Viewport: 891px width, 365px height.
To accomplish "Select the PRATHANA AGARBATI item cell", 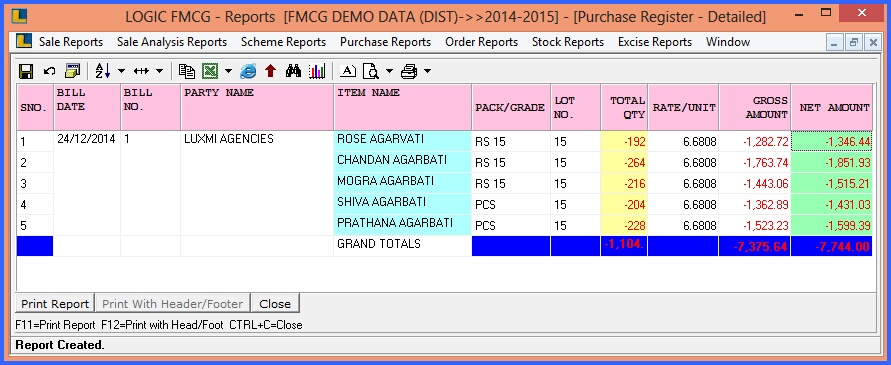I will click(402, 225).
